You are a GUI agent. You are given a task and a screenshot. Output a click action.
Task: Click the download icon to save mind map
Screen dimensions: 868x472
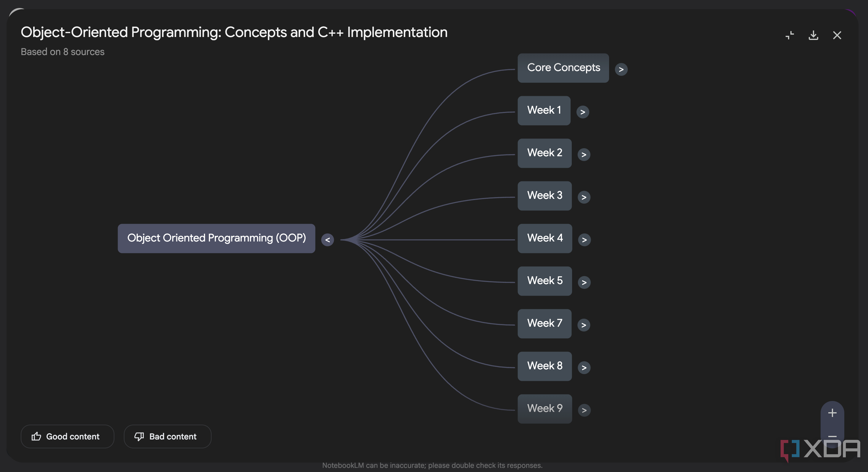(x=813, y=35)
